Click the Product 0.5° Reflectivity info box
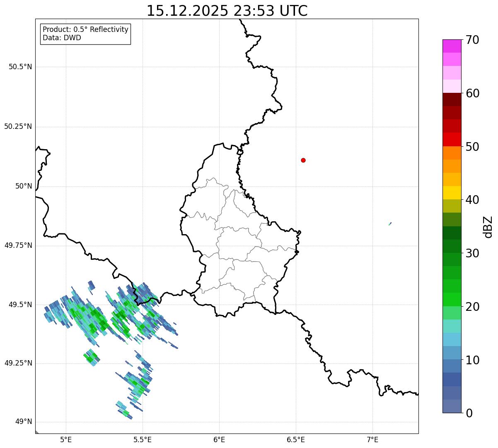Image resolution: width=498 pixels, height=448 pixels. 85,34
